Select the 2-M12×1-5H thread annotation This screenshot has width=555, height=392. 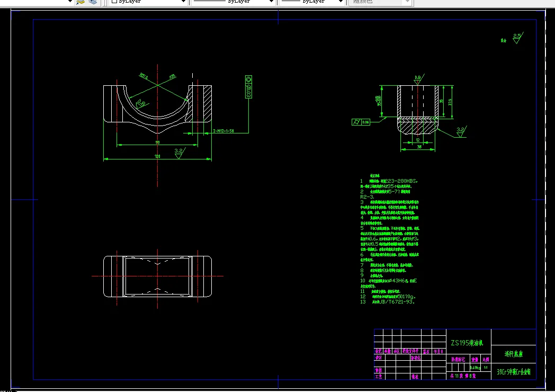[x=223, y=131]
